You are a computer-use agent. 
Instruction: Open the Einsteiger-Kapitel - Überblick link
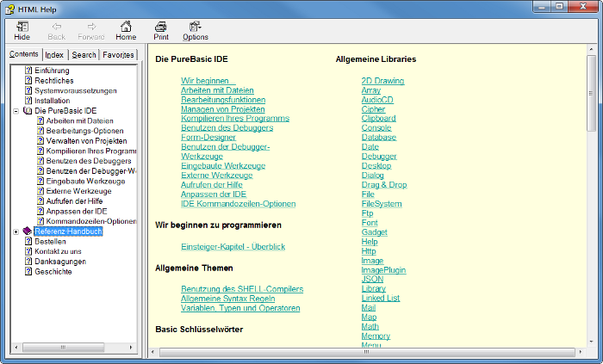click(x=233, y=246)
